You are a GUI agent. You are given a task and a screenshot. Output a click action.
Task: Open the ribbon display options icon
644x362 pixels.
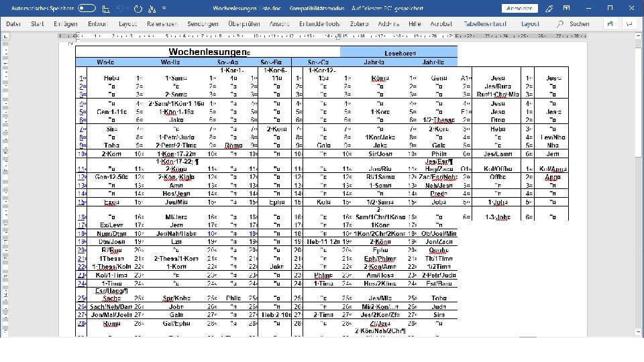coord(566,8)
